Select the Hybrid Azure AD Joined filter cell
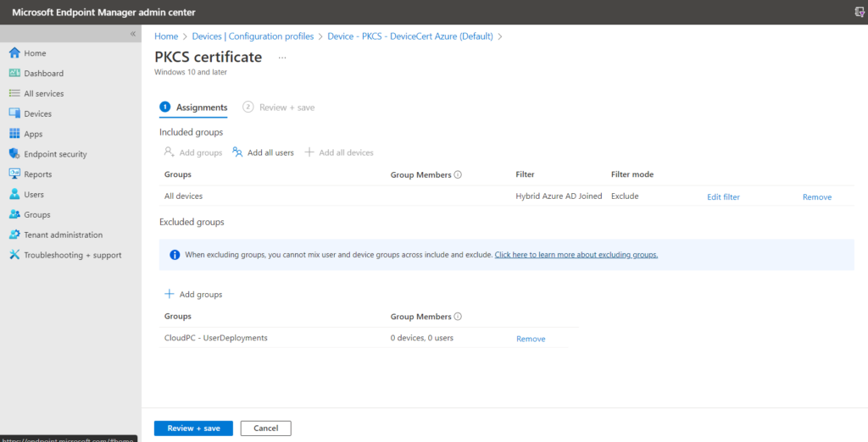 [559, 196]
